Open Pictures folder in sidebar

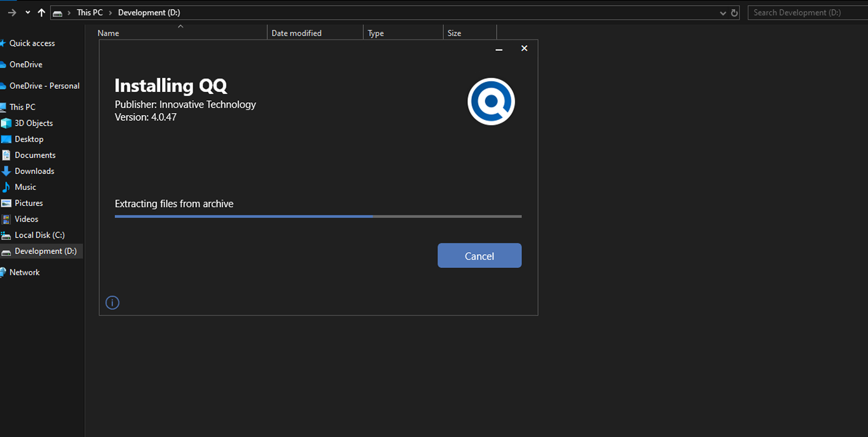point(29,203)
